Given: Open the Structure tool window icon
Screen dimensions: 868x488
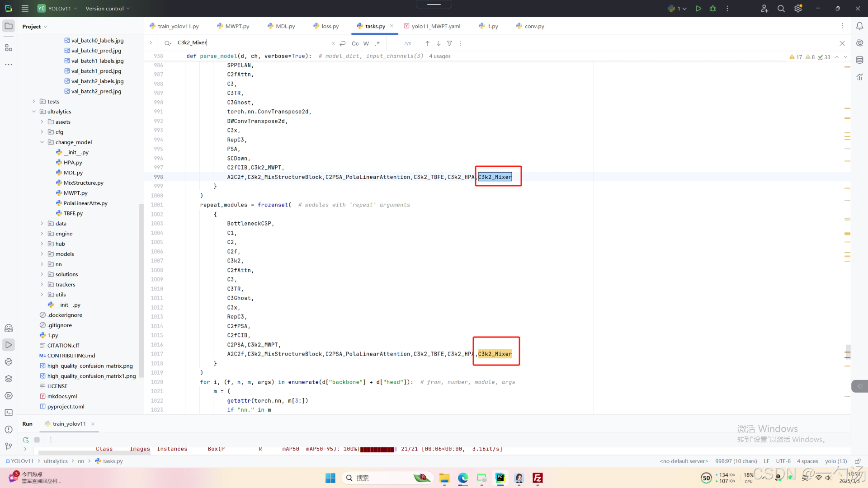Looking at the screenshot, I should pos(9,47).
